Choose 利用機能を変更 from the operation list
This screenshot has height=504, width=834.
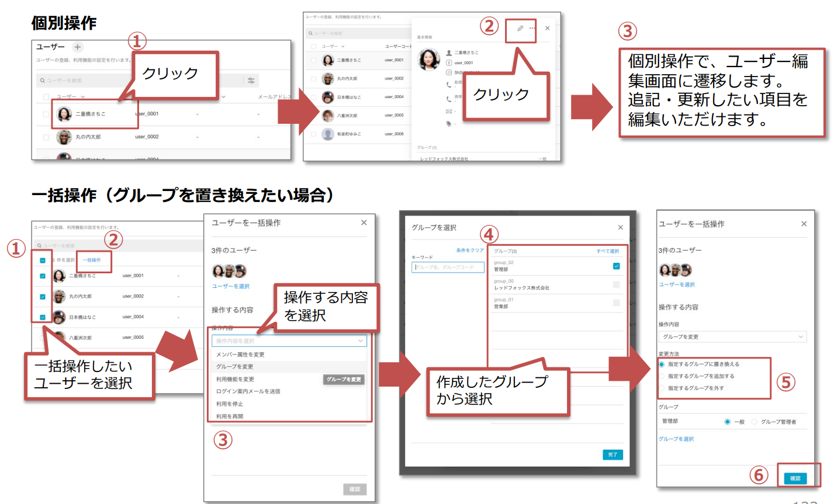click(289, 379)
